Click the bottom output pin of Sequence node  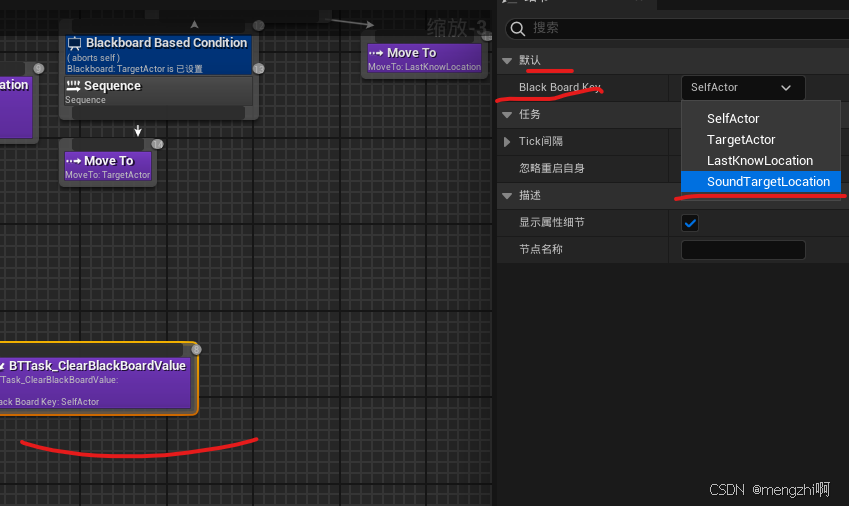point(158,113)
